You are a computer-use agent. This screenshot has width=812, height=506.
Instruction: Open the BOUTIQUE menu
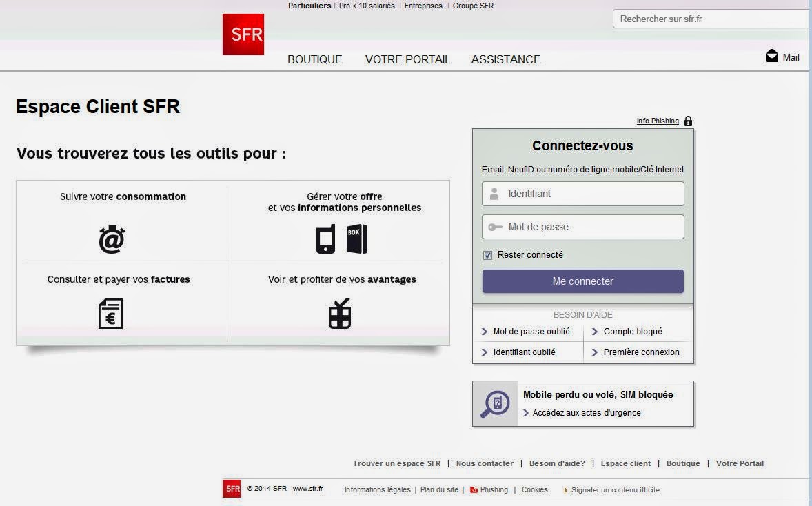coord(315,59)
